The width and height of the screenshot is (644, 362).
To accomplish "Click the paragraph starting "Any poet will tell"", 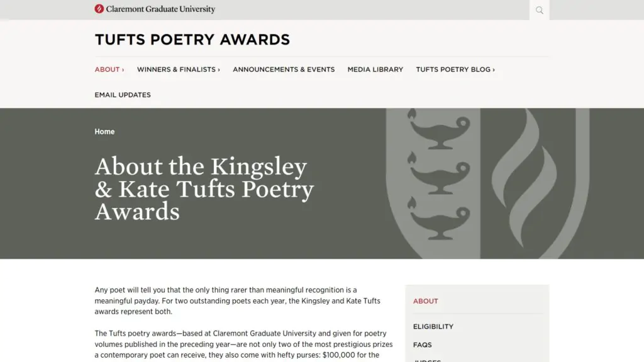I will point(238,301).
